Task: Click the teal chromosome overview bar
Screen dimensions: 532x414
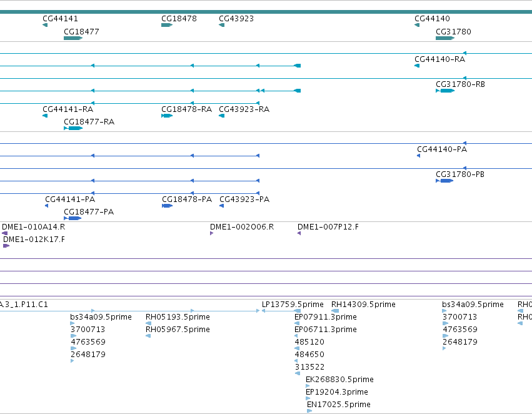Action: 266,12
